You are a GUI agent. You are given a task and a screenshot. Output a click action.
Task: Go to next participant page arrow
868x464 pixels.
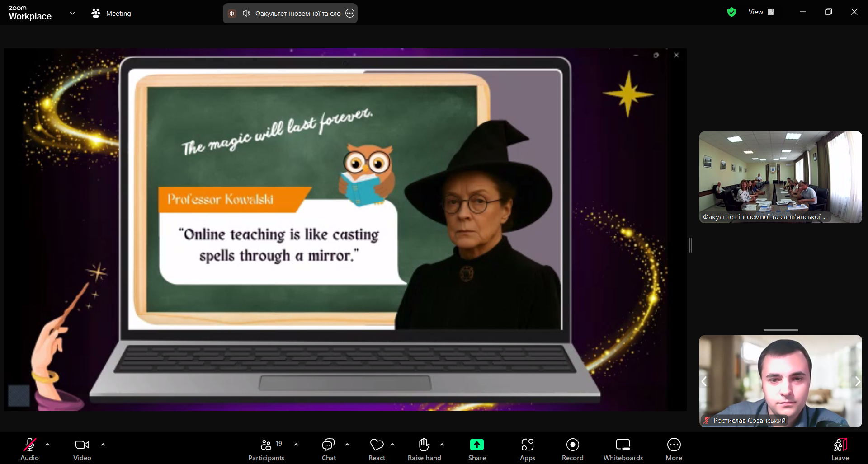click(858, 381)
